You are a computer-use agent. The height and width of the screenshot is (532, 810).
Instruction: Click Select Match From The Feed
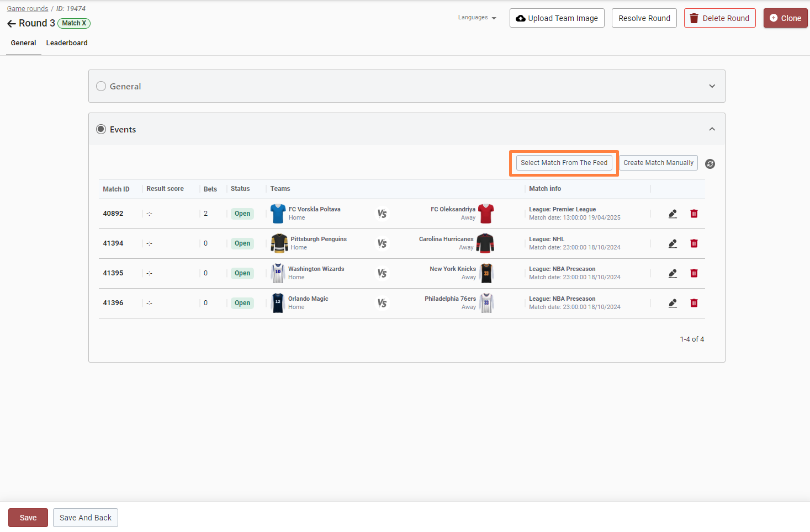(564, 163)
